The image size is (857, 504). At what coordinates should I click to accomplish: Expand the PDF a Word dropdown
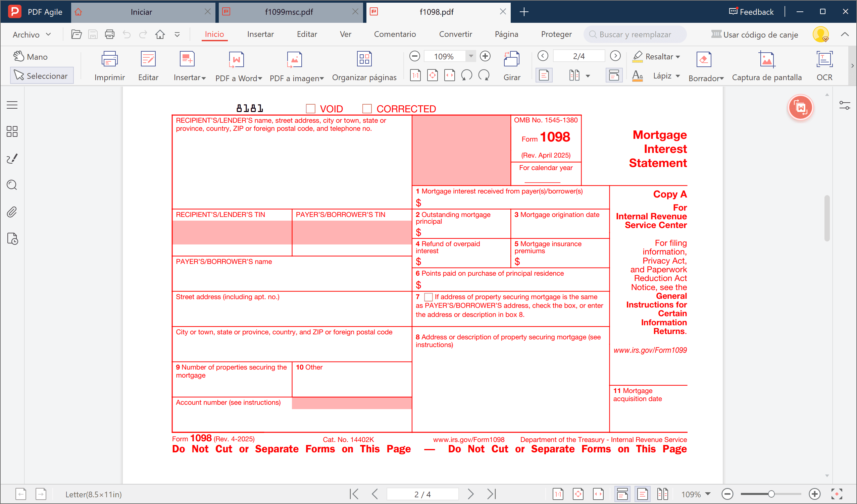point(260,78)
